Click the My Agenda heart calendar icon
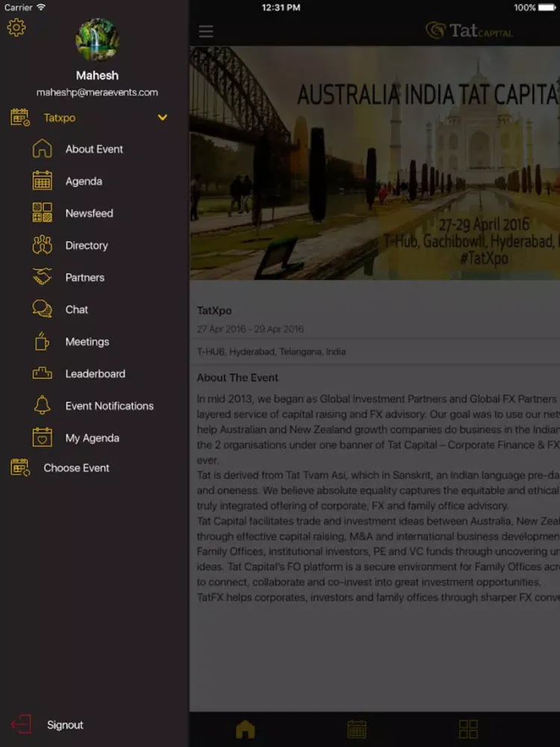This screenshot has height=747, width=560. coord(42,437)
